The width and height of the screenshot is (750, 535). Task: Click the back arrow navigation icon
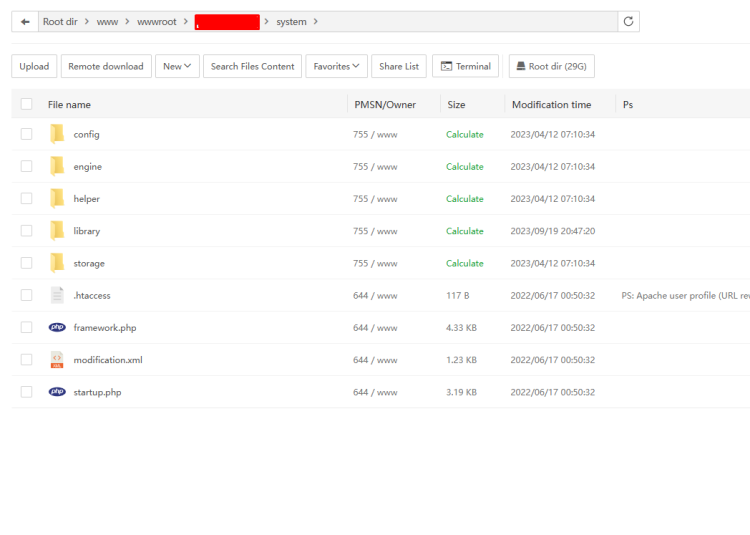click(24, 22)
